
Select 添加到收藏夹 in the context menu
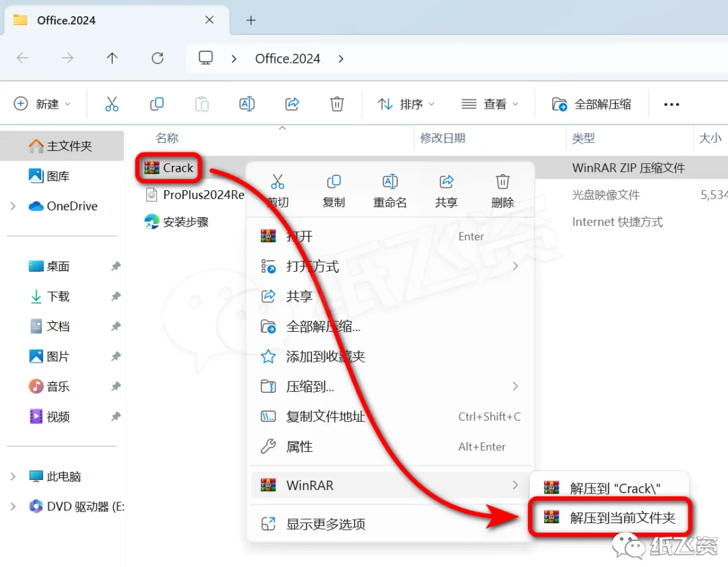pyautogui.click(x=390, y=357)
